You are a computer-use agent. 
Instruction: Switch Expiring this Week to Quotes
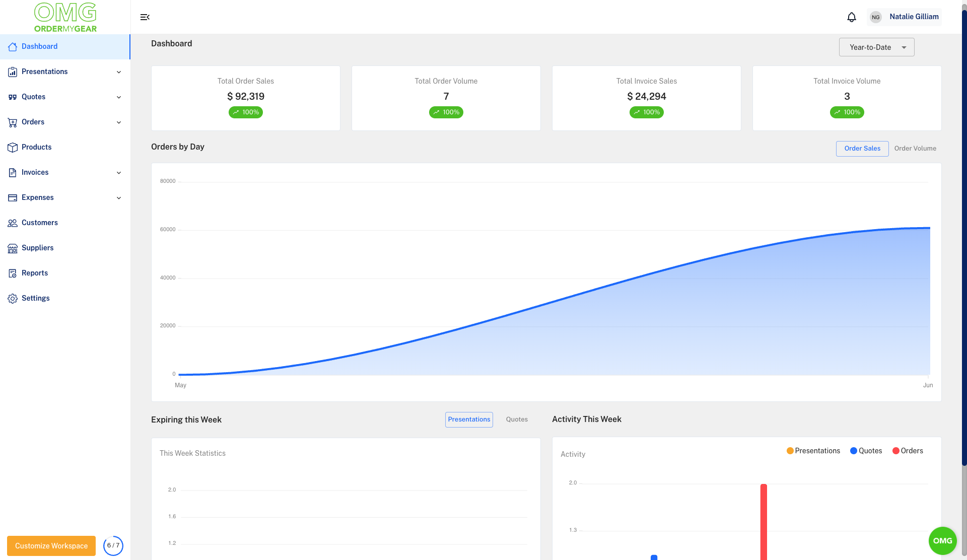517,419
